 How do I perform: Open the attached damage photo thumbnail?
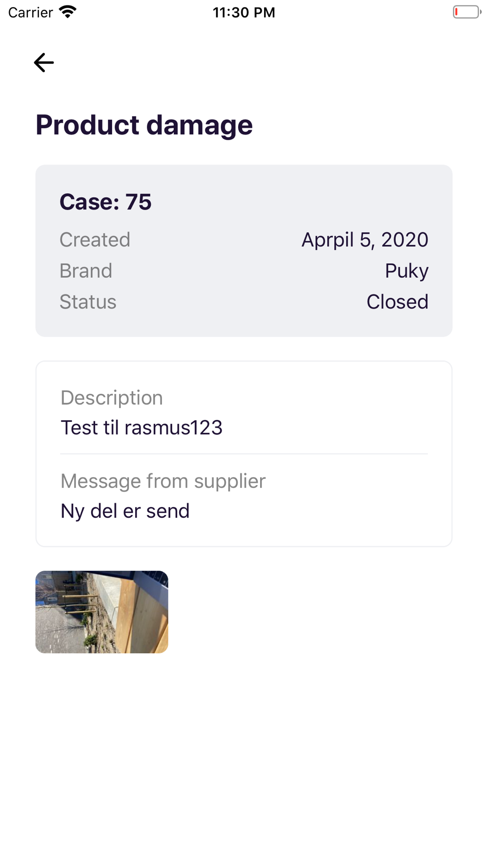[102, 612]
